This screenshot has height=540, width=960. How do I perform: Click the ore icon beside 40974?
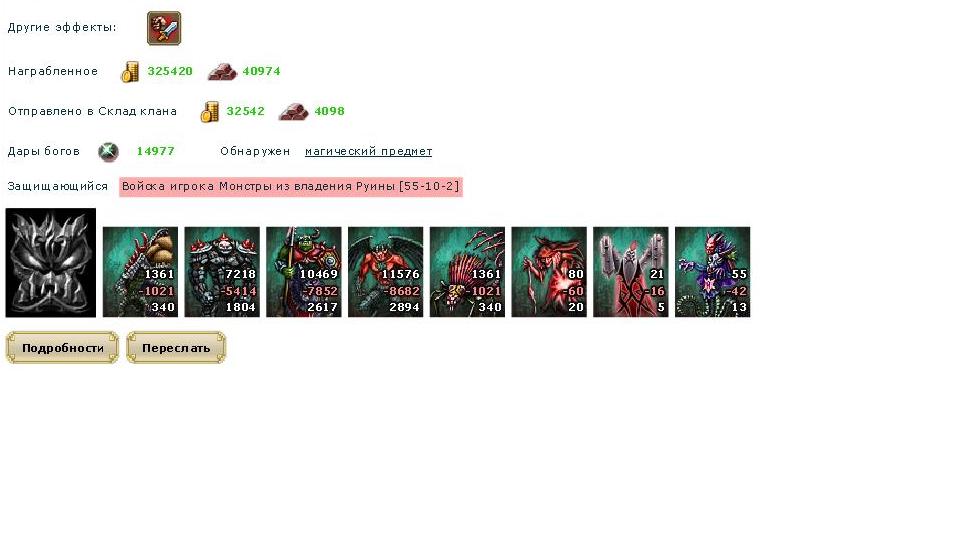[x=222, y=72]
